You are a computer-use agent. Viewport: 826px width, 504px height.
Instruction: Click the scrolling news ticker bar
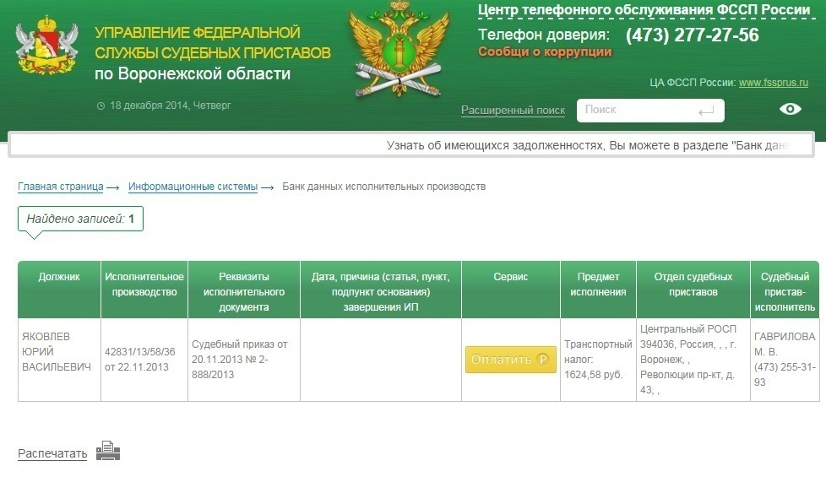coord(411,145)
